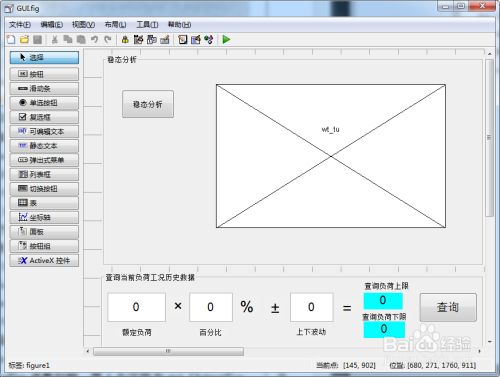
Task: Select the 稳态分析 button on canvas
Action: [x=148, y=104]
